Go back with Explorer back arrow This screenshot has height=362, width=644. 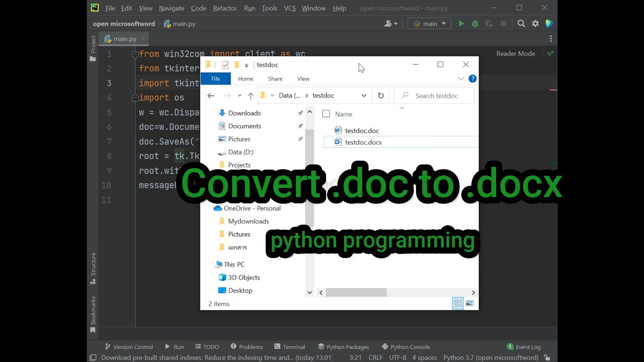211,96
